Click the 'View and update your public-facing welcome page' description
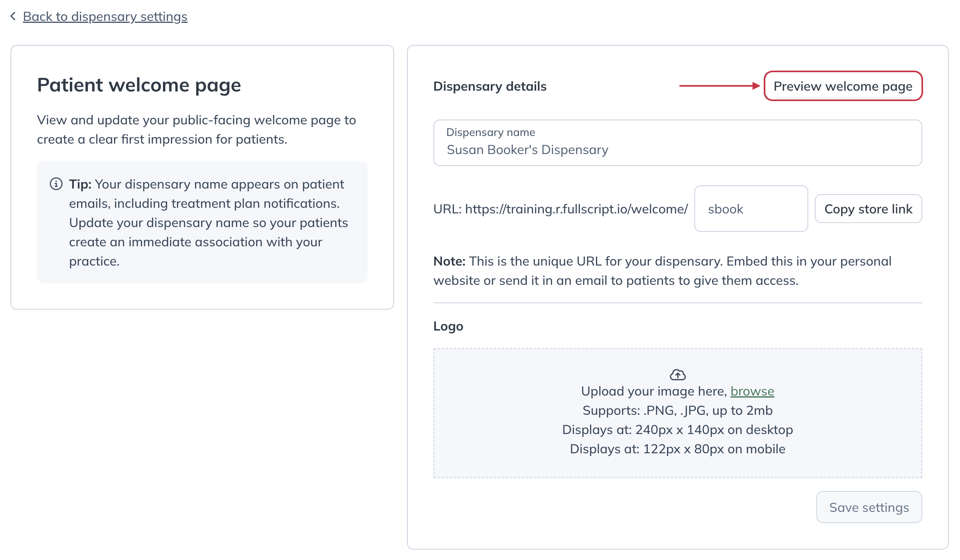The width and height of the screenshot is (960, 560). coord(196,130)
